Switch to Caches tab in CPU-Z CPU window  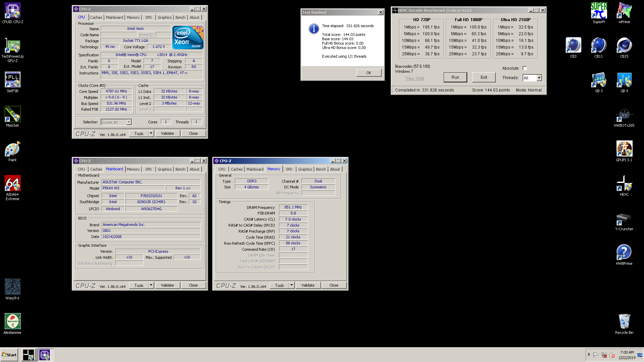(96, 17)
